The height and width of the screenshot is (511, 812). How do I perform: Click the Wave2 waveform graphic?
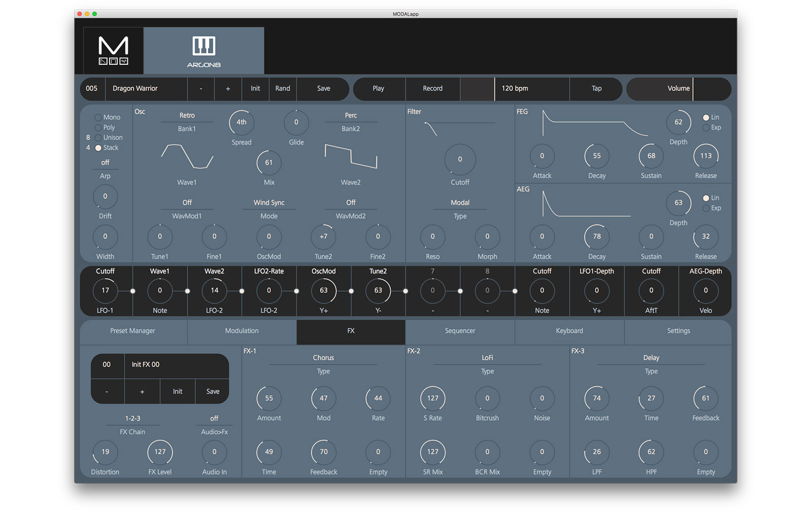pos(351,156)
